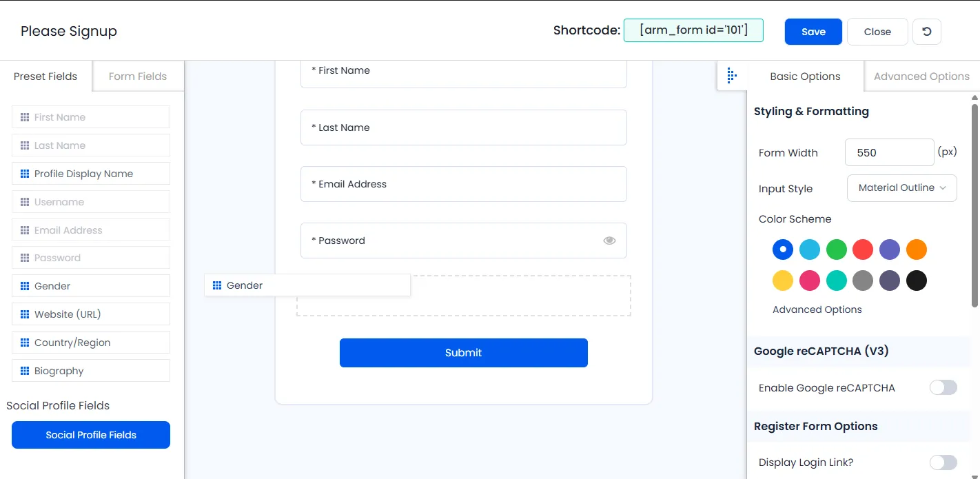Turn on the Display Login Link toggle

pyautogui.click(x=943, y=462)
